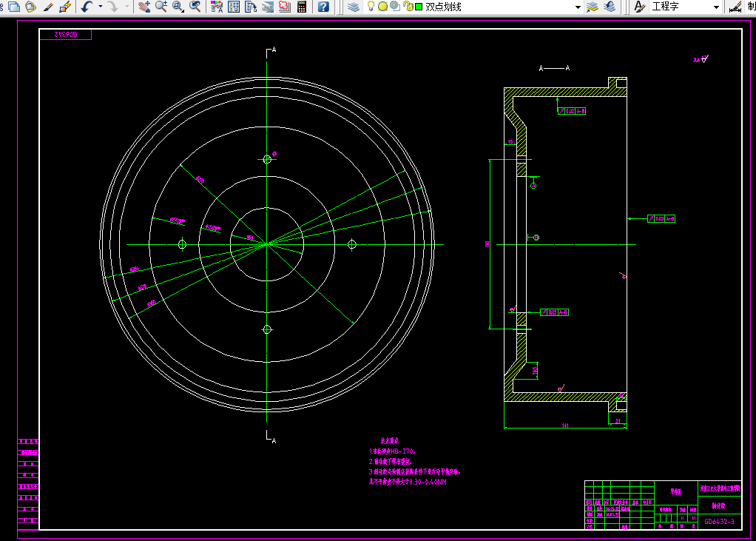Open the Properties palette icon
The width and height of the screenshot is (756, 541).
[217, 7]
